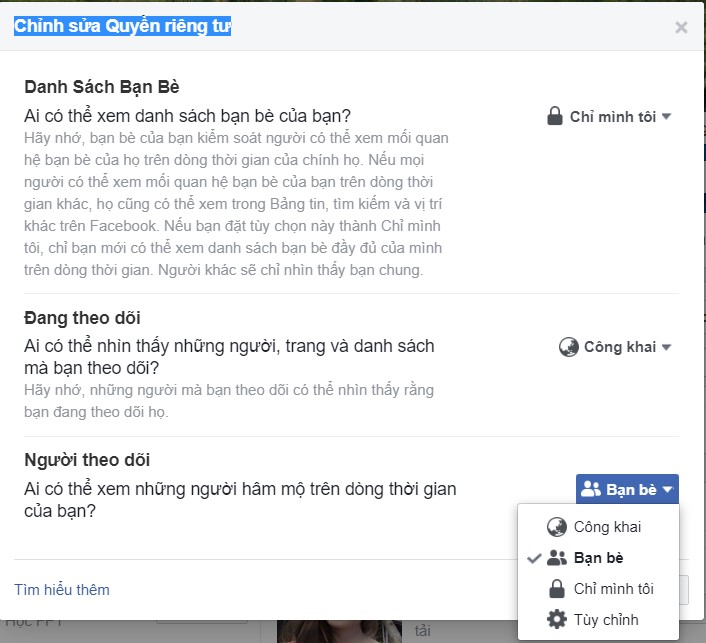Open the Chỉ mình tôi friends-list privacy dropdown
Viewport: 706px width, 643px height.
(x=609, y=117)
